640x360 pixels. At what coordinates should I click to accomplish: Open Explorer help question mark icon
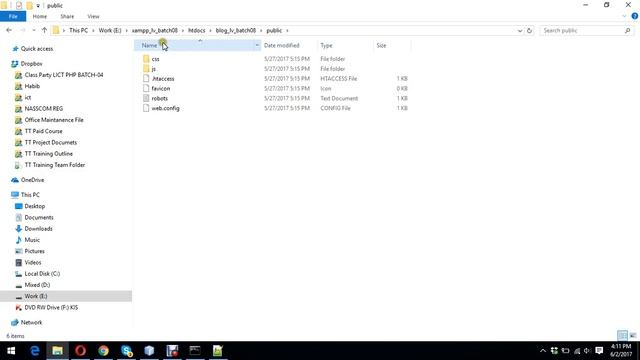point(635,16)
